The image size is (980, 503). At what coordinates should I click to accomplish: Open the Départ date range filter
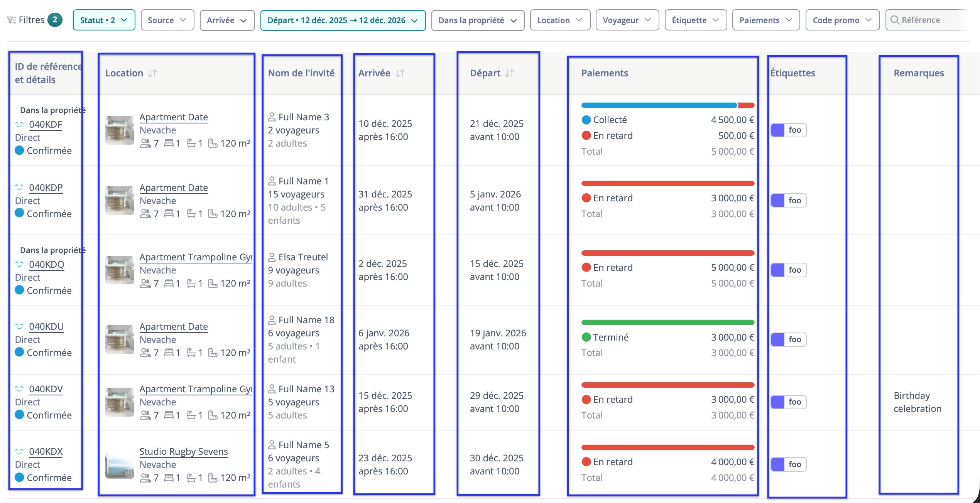point(343,20)
